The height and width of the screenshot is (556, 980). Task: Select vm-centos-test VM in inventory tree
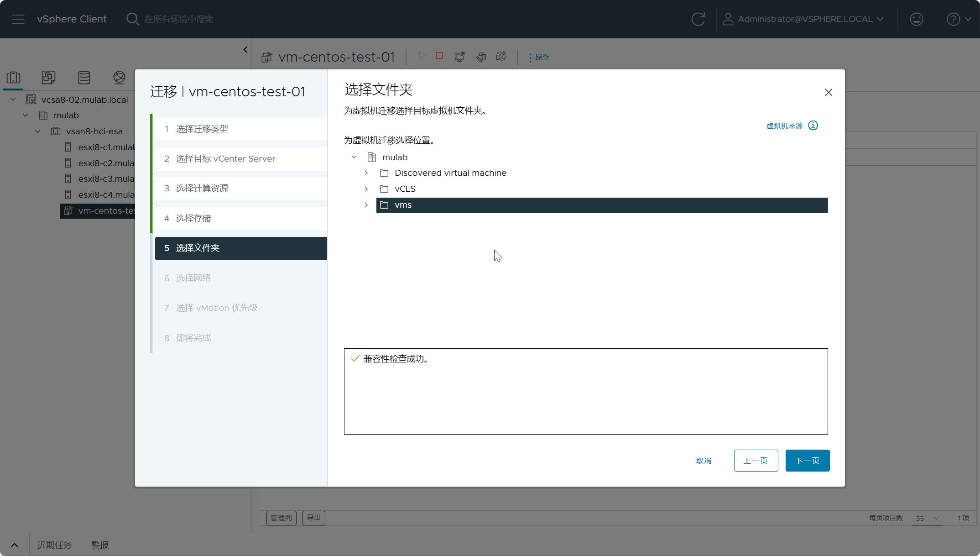(x=98, y=210)
